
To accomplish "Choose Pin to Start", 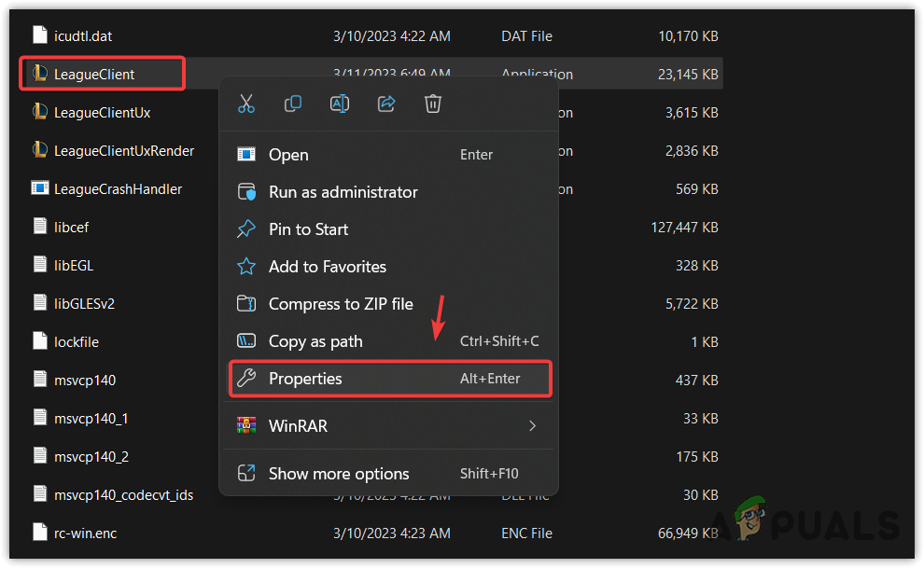I will [388, 229].
